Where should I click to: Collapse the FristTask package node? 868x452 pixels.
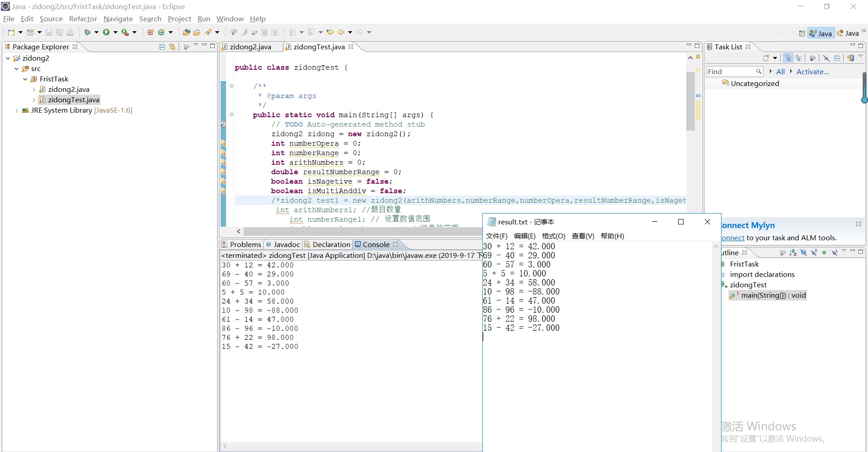(x=25, y=79)
